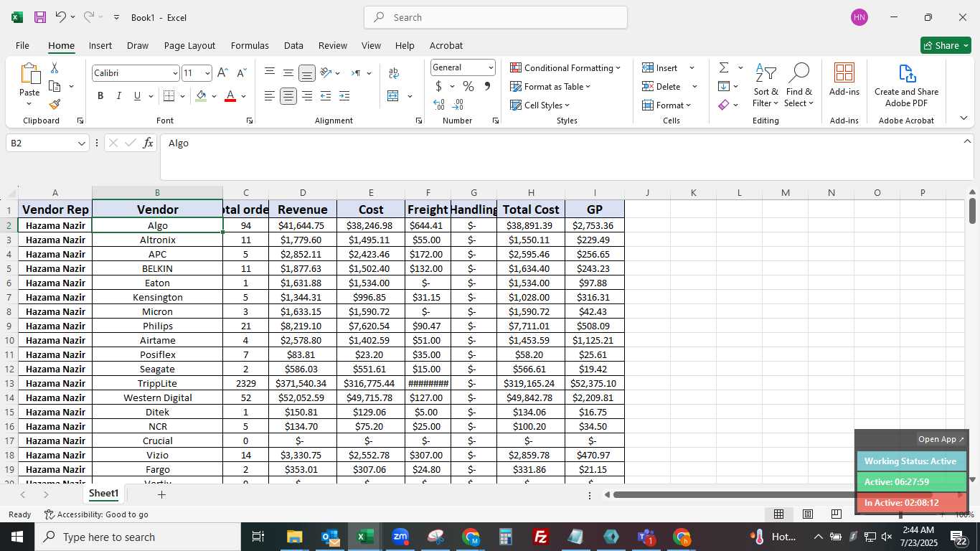Open the General number format dropdown
The height and width of the screenshot is (551, 980).
pyautogui.click(x=491, y=67)
